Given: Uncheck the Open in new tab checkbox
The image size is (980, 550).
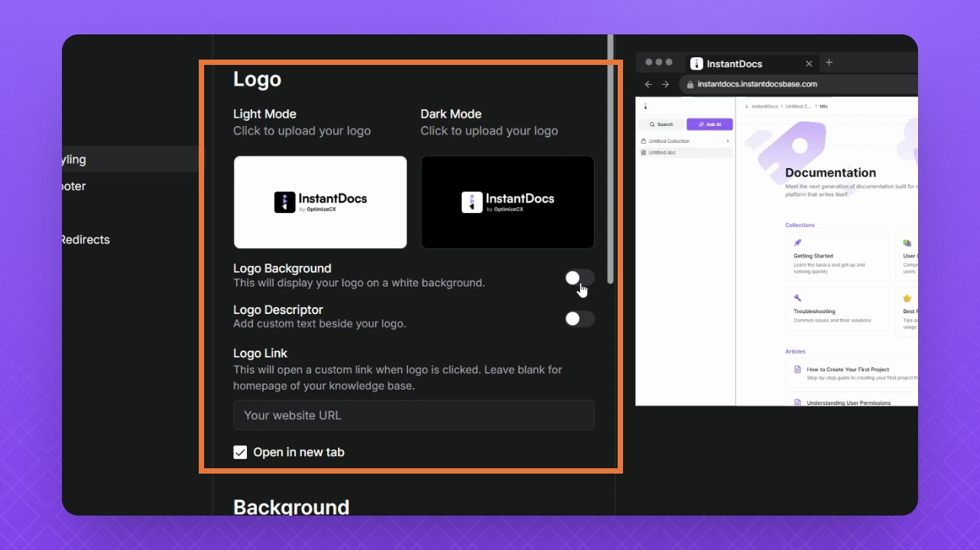Looking at the screenshot, I should pyautogui.click(x=240, y=452).
